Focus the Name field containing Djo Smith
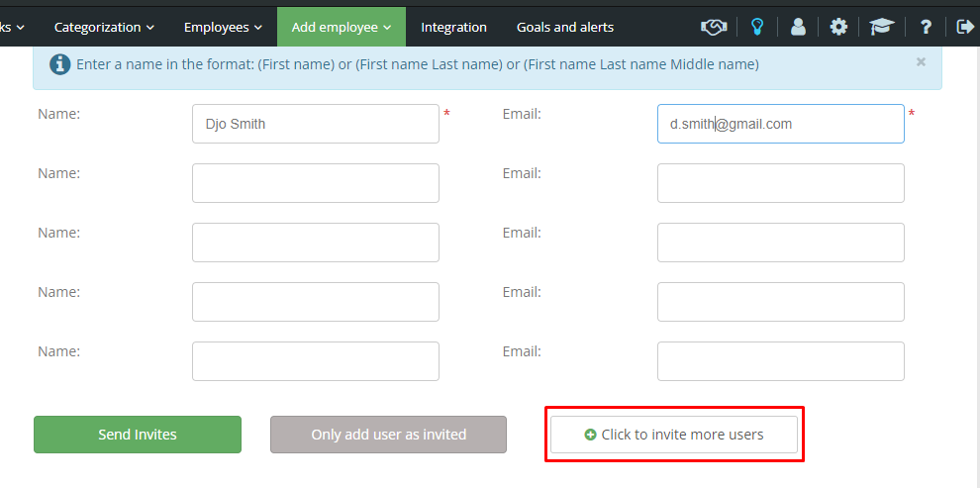 316,124
